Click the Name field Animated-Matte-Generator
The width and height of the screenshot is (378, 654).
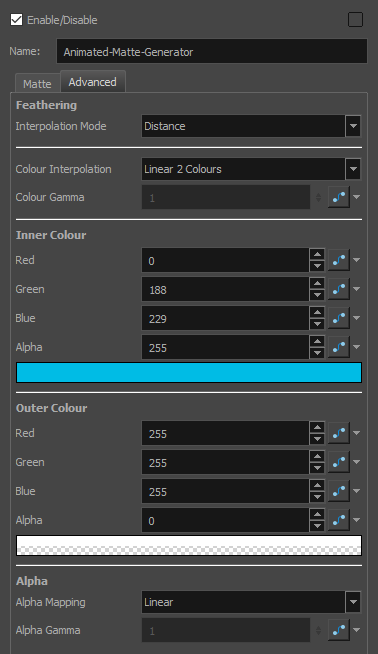pyautogui.click(x=212, y=52)
